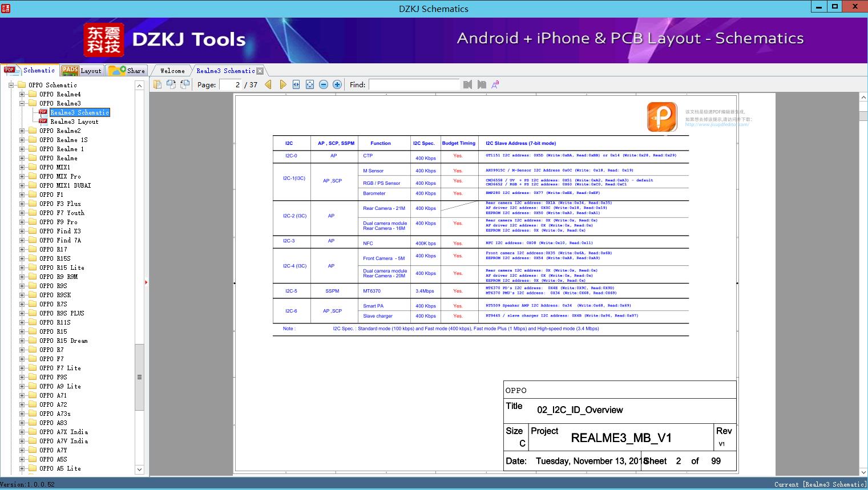
Task: Click the folder icon of OPPO Realme4
Action: 33,94
